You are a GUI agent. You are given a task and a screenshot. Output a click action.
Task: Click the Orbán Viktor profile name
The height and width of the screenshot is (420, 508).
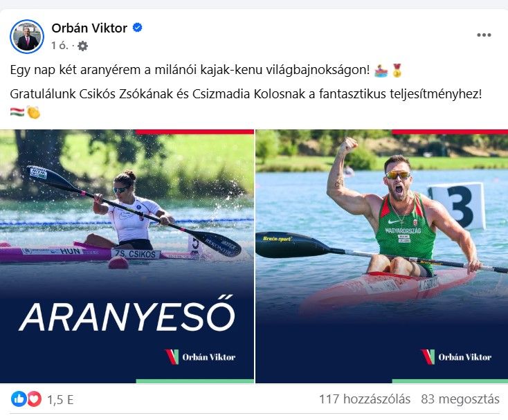coord(89,28)
